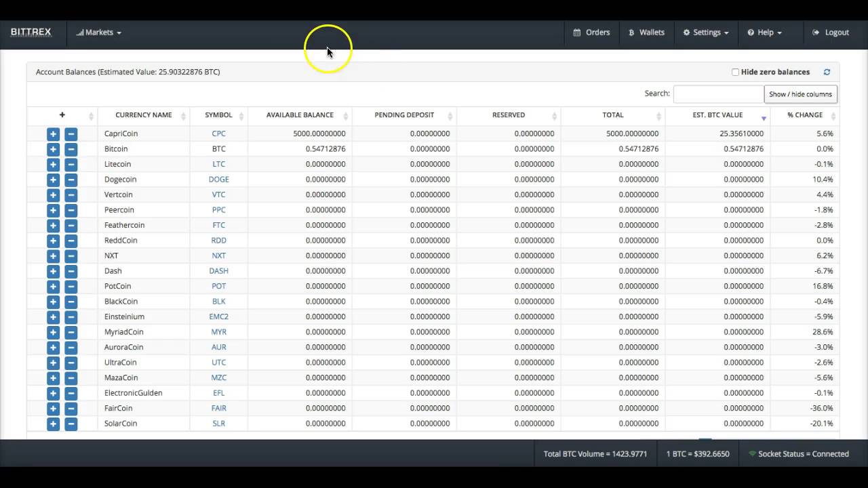Click the minus icon in the Peercoin row
This screenshot has height=488, width=868.
pos(71,210)
